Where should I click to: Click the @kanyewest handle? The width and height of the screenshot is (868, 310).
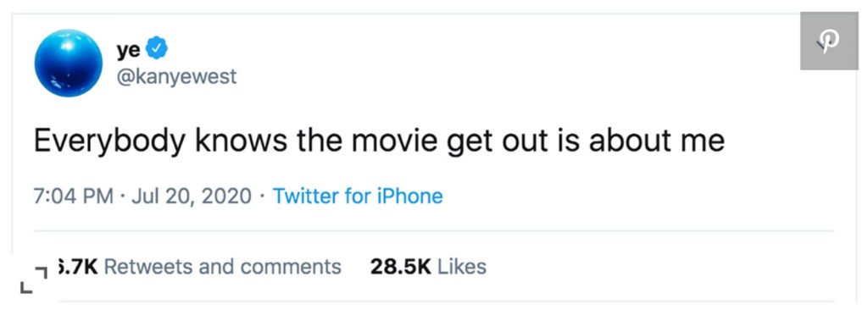click(176, 76)
